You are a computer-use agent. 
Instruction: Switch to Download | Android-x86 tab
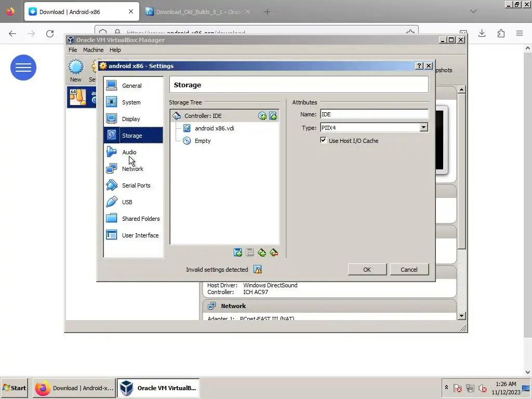click(x=82, y=12)
